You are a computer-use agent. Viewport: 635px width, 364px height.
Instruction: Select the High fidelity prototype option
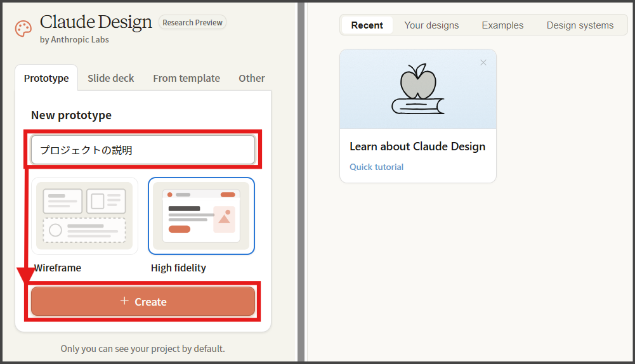click(201, 216)
